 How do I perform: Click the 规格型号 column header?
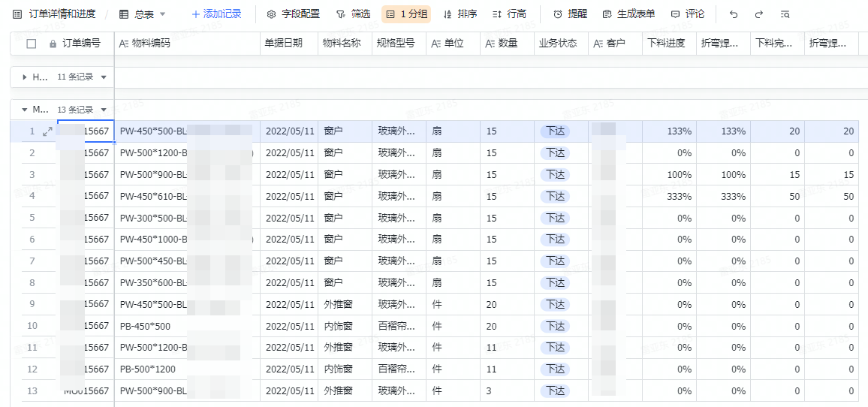(x=399, y=44)
